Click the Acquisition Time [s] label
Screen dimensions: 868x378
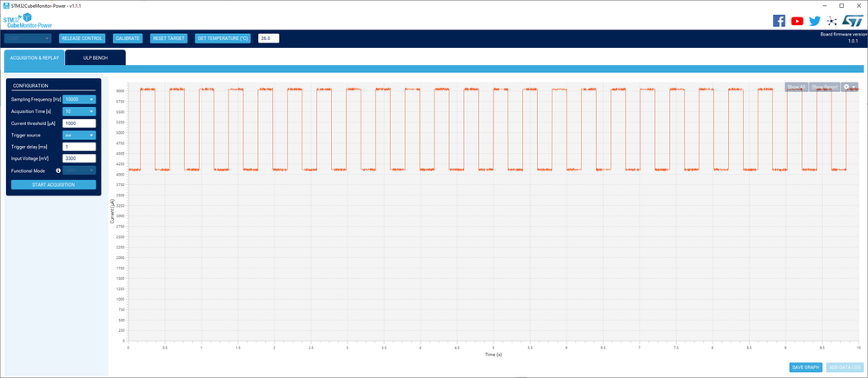[x=31, y=111]
